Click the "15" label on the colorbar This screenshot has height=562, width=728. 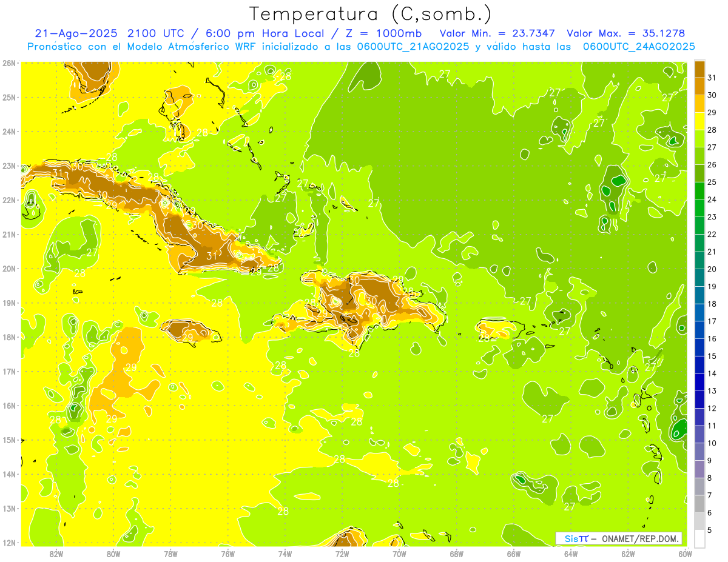[x=712, y=356]
